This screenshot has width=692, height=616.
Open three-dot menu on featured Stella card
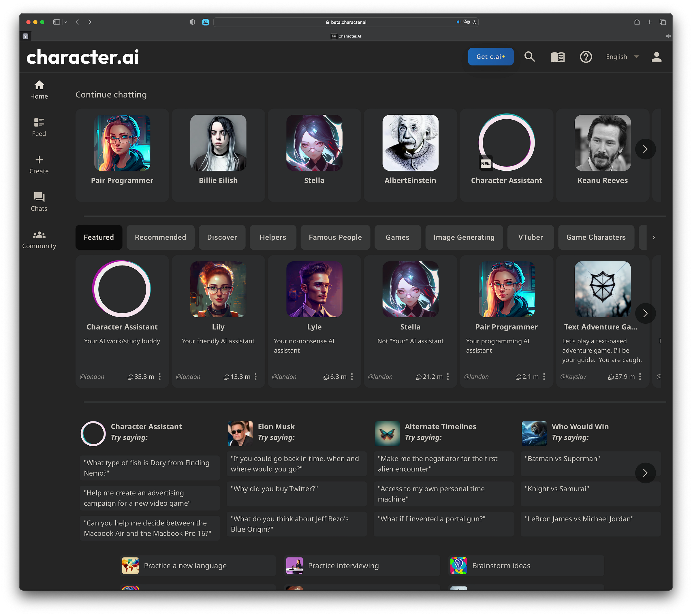coord(447,376)
